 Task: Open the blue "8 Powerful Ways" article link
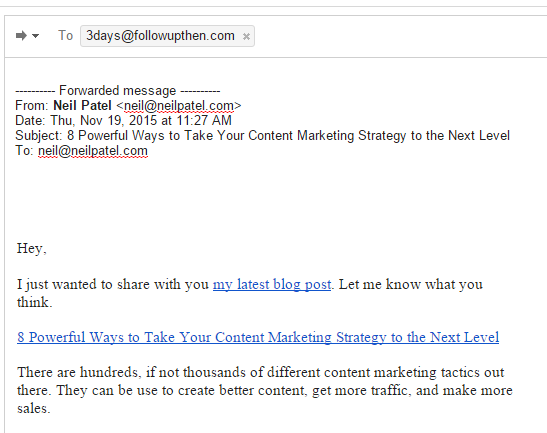click(258, 337)
